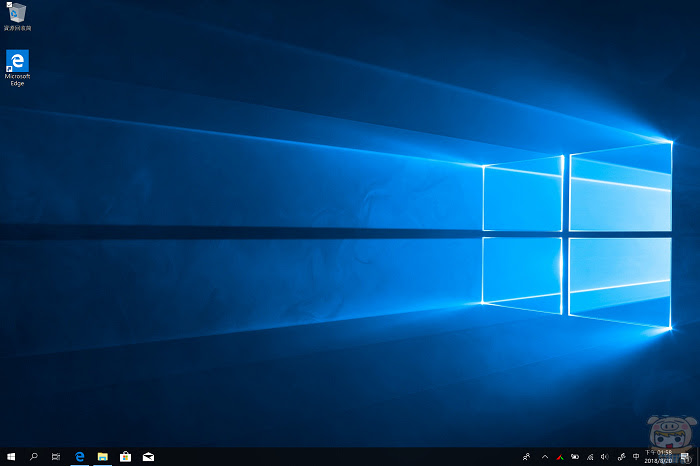Select the Recycle Bin desktop icon
Viewport: 700px width, 466px height.
(x=17, y=17)
